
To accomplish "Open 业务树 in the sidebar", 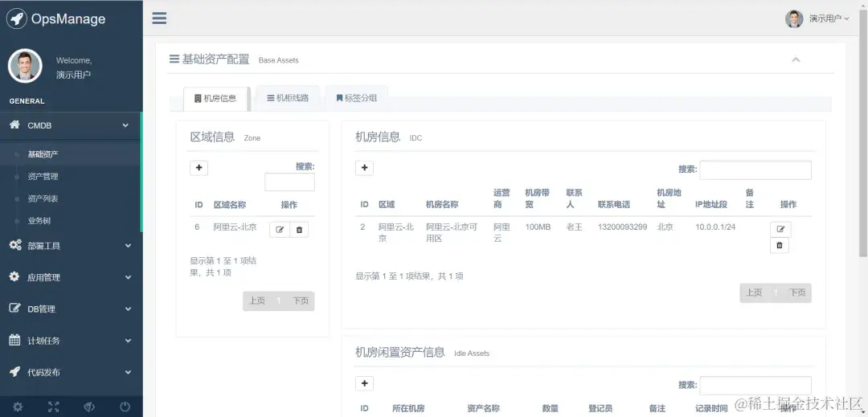I will coord(39,221).
